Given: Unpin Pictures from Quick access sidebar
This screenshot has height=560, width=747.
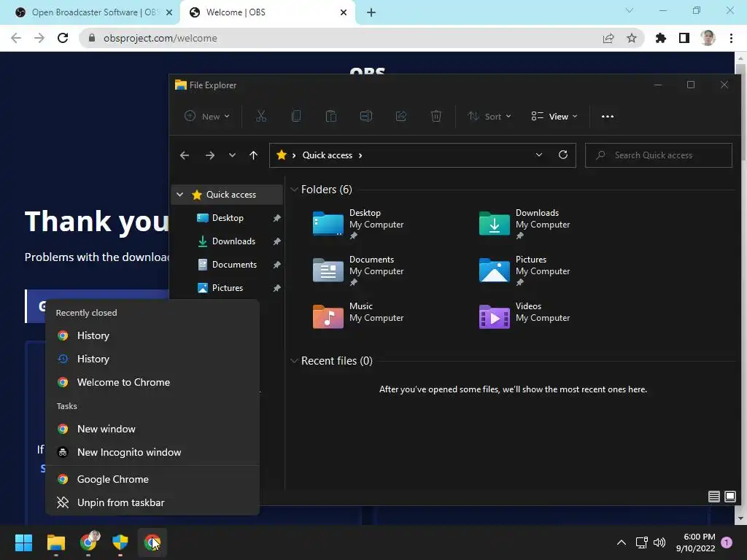Looking at the screenshot, I should click(276, 288).
